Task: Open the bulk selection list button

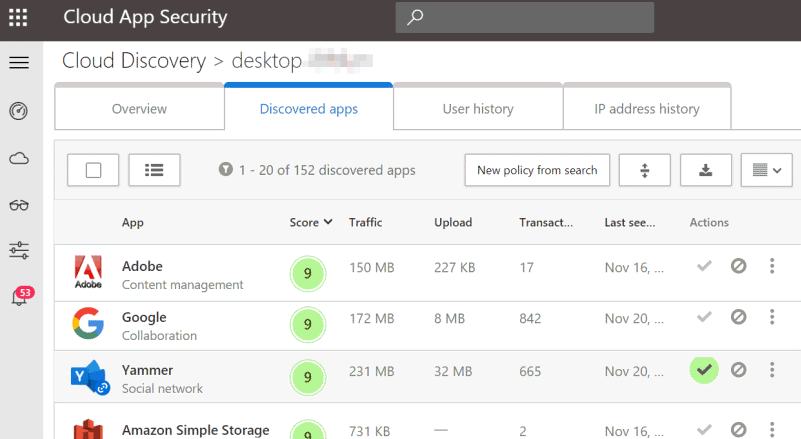Action: click(x=154, y=170)
